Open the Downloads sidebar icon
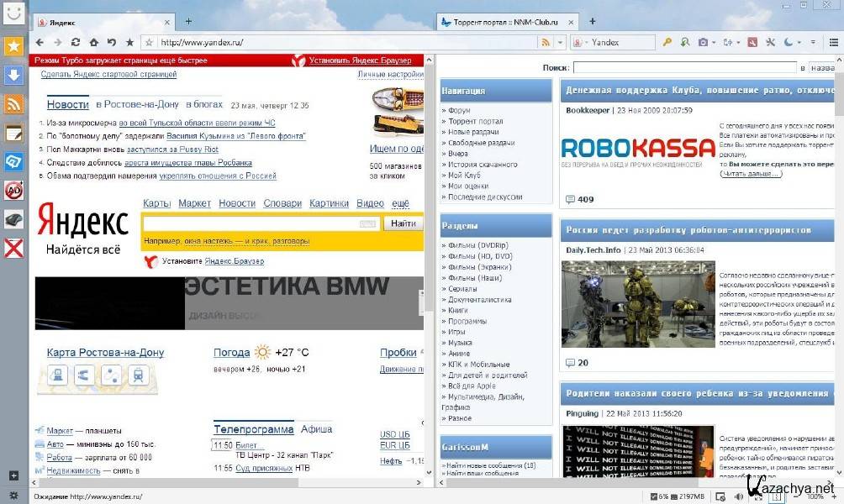Screen dimensions: 844x504 13,76
